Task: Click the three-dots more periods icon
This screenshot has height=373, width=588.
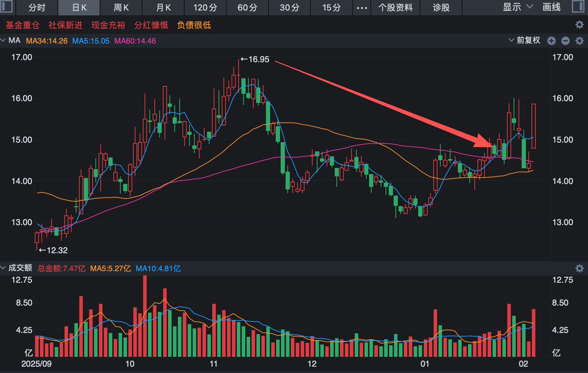Action: [x=362, y=8]
